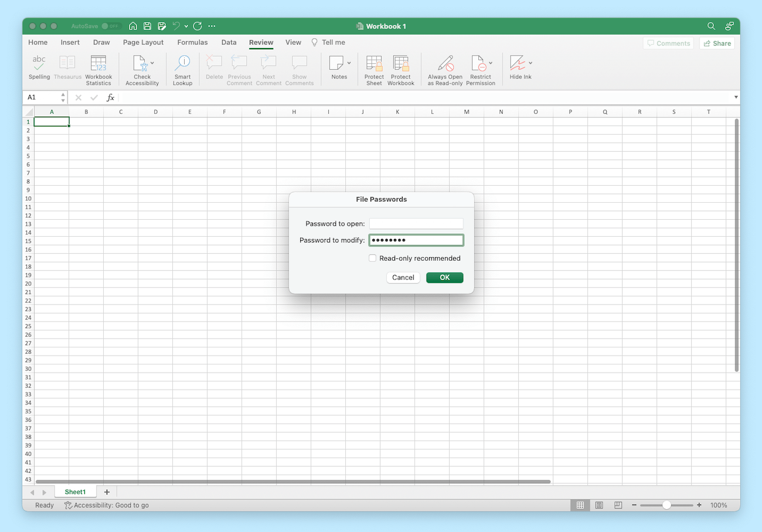Screen dimensions: 762x532
Task: Adjust the zoom slider
Action: [x=666, y=504]
